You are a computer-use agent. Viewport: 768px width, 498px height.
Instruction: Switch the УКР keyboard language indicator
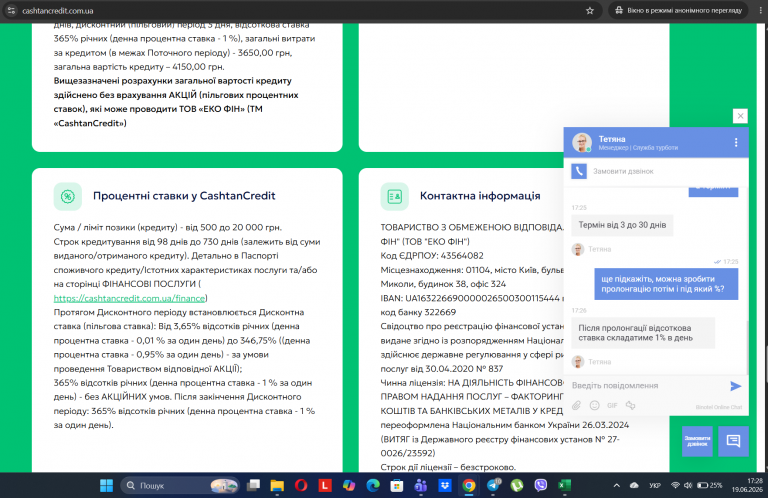655,485
